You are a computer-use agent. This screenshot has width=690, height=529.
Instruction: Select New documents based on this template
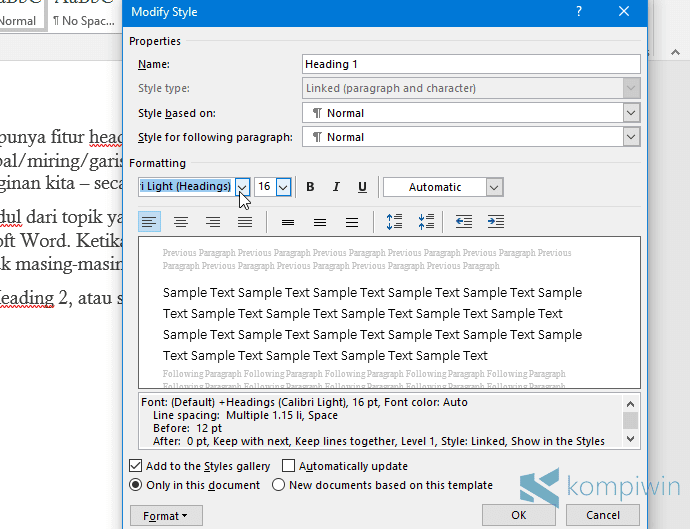(x=278, y=485)
